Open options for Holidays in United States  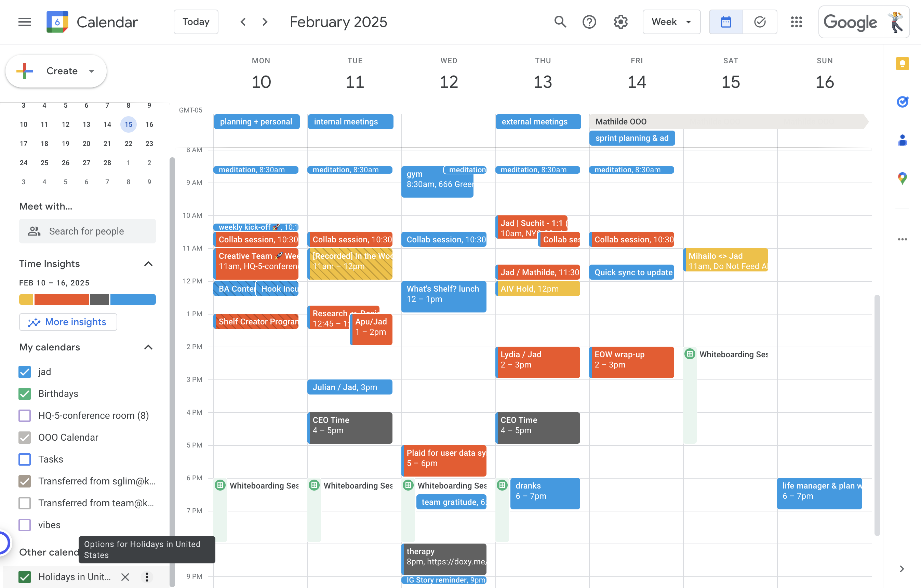[x=146, y=576]
